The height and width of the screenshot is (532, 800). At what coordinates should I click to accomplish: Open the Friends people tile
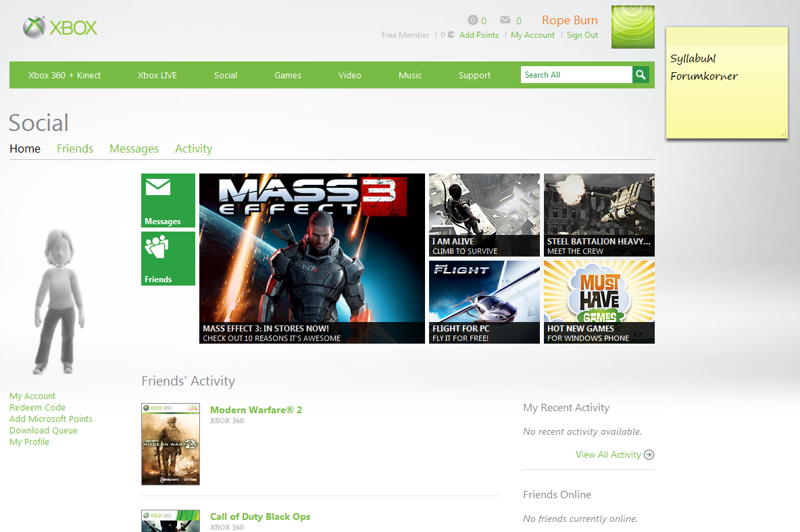click(x=168, y=259)
